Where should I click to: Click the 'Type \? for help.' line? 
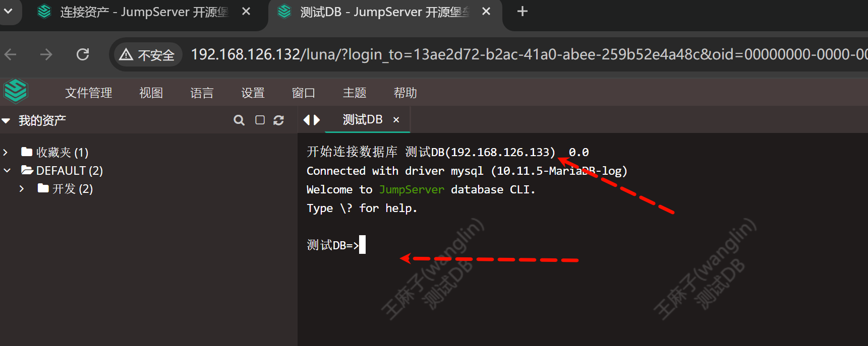click(x=362, y=209)
